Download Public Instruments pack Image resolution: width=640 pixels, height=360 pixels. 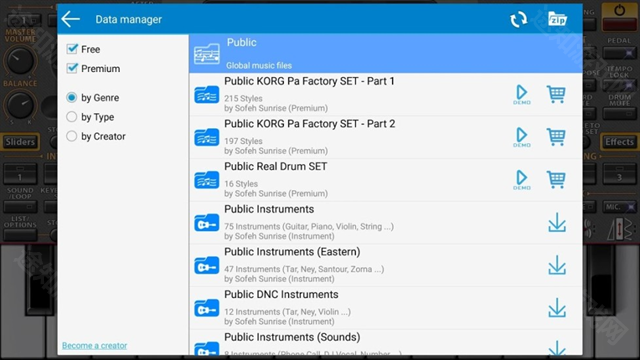click(x=557, y=223)
